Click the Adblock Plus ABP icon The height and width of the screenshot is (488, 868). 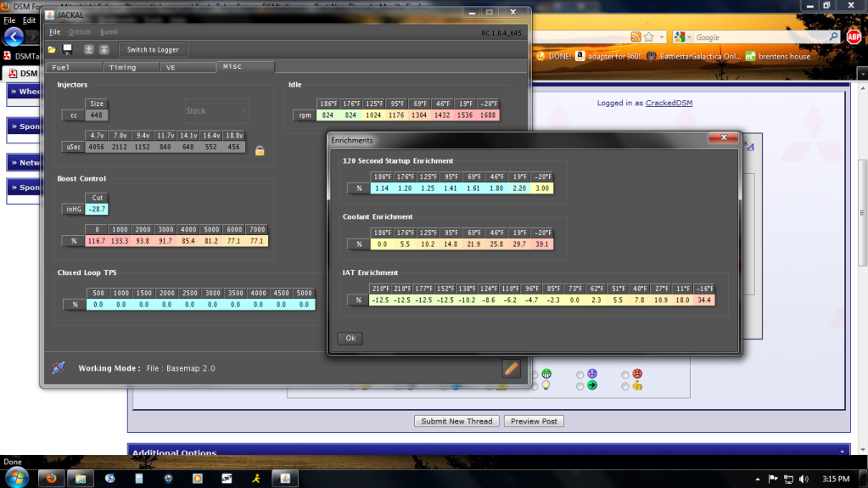pos(854,37)
